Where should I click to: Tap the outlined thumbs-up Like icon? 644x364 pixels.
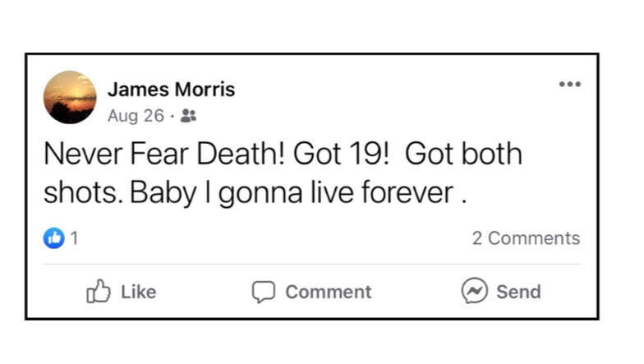99,291
